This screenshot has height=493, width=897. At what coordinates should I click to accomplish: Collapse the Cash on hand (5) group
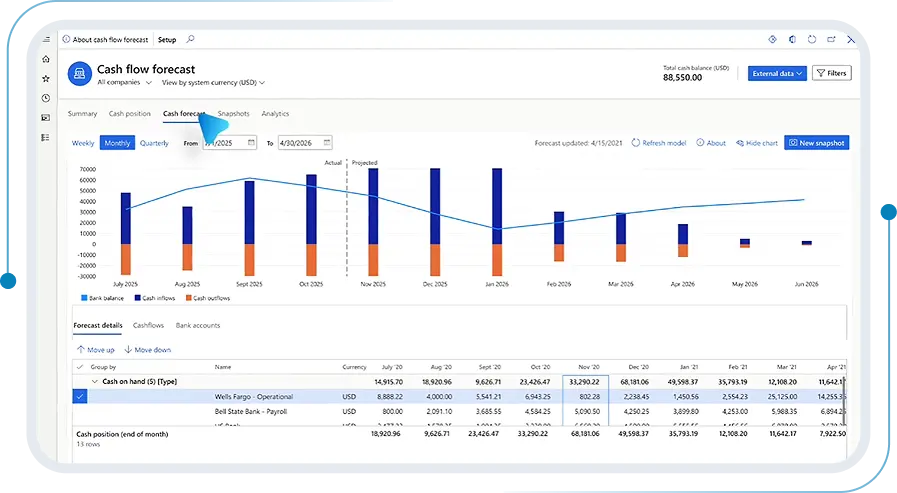coord(94,381)
